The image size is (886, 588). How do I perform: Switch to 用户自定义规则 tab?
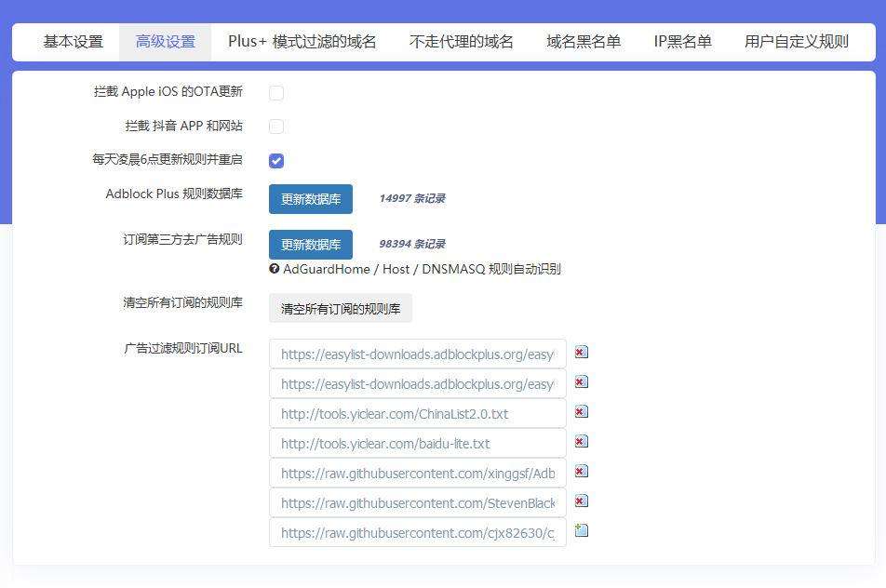click(798, 41)
